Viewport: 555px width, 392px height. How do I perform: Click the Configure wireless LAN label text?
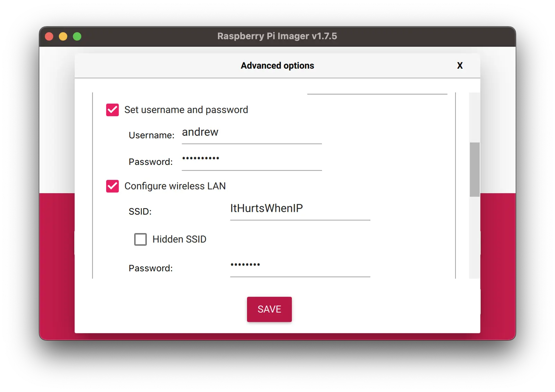[x=175, y=186]
